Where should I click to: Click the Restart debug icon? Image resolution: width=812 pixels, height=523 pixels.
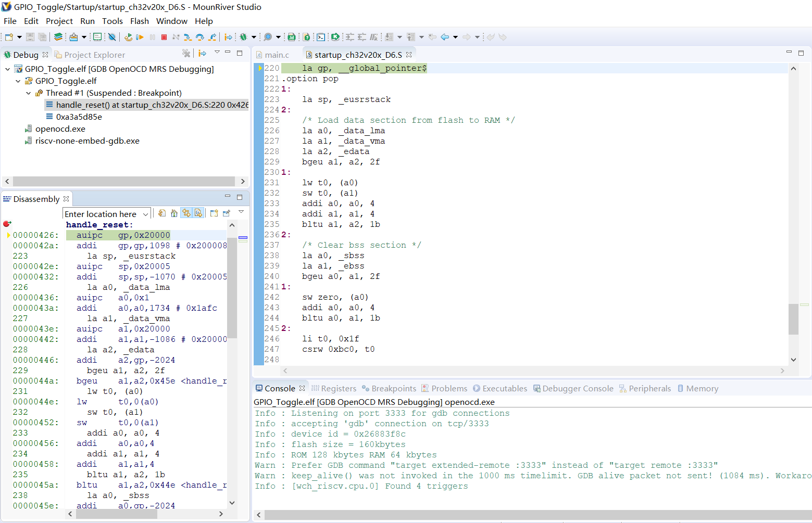click(128, 37)
